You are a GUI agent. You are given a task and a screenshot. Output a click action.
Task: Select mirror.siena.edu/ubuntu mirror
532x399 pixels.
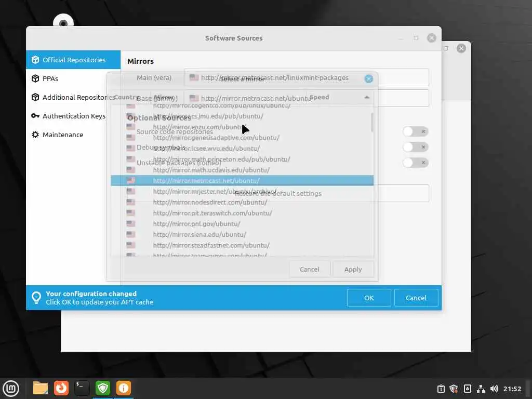point(242,234)
